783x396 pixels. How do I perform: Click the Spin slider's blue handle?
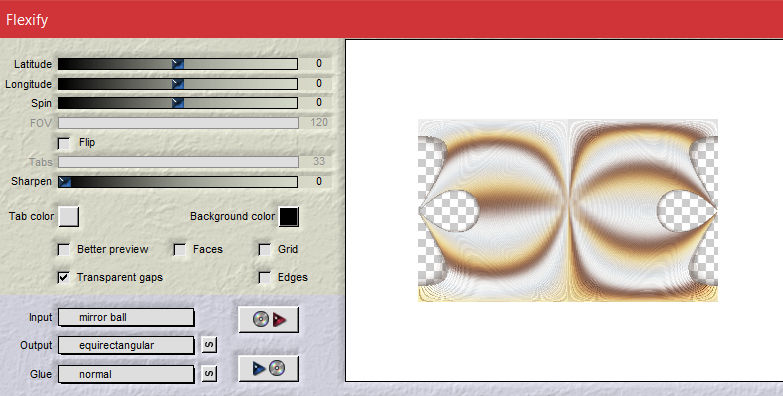coord(178,103)
